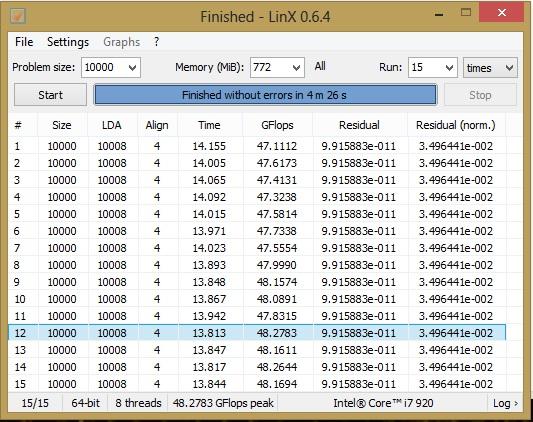Click the 48.2783 GFlops peak status entry
This screenshot has width=533, height=422.
[223, 403]
